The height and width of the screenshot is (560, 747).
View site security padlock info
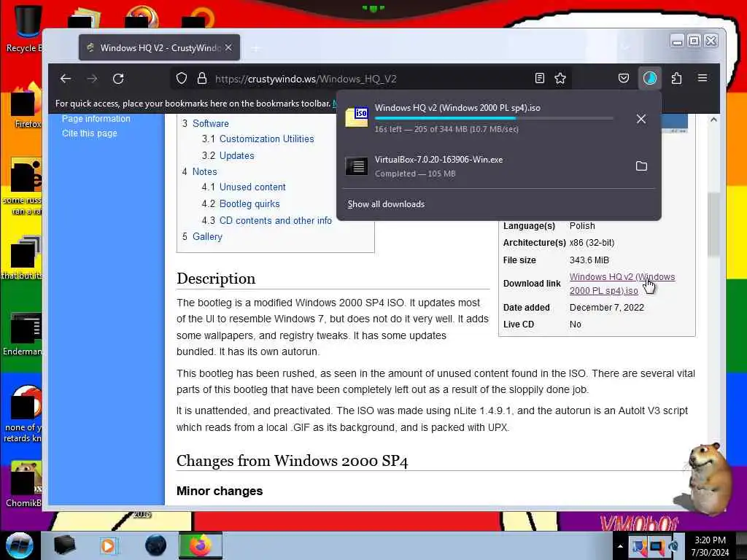pyautogui.click(x=202, y=79)
